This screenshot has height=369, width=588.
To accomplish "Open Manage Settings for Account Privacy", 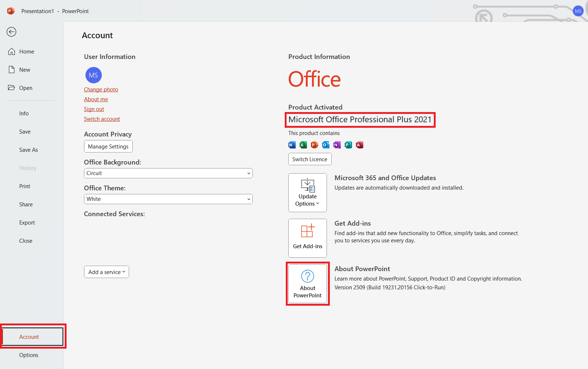I will (108, 146).
